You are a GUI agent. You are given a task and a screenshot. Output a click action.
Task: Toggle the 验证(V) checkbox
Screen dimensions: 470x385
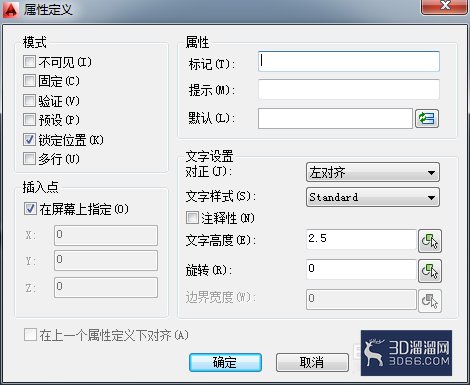(x=29, y=100)
